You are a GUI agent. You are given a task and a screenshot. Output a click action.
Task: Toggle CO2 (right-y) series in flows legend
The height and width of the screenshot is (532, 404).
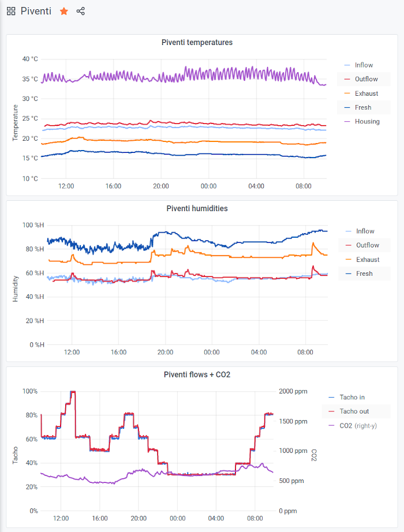[358, 425]
